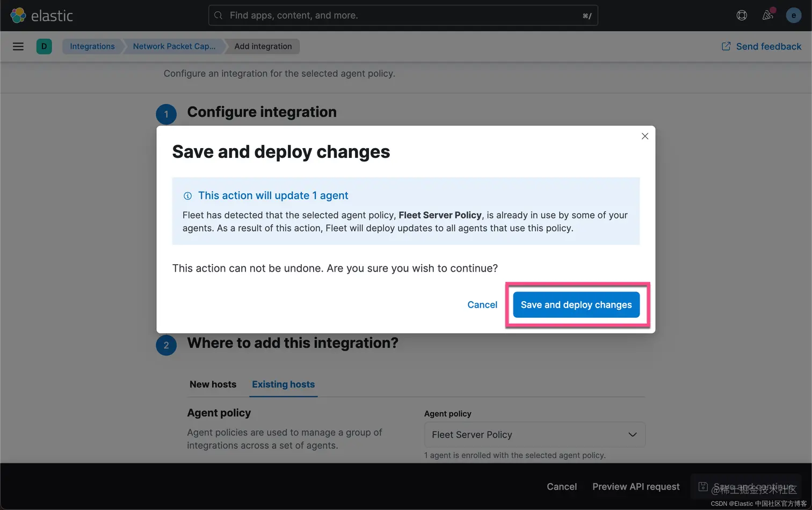Click the 'Configure integration' heading
812x510 pixels.
262,112
